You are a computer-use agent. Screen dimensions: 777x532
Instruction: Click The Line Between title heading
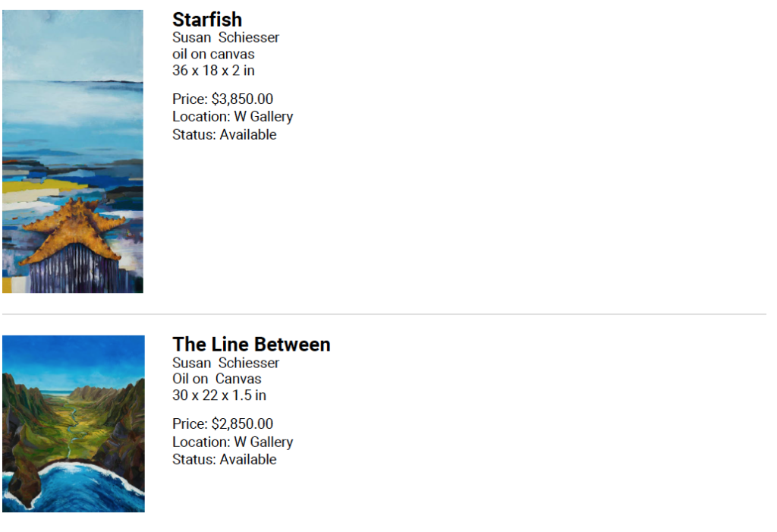click(x=251, y=345)
